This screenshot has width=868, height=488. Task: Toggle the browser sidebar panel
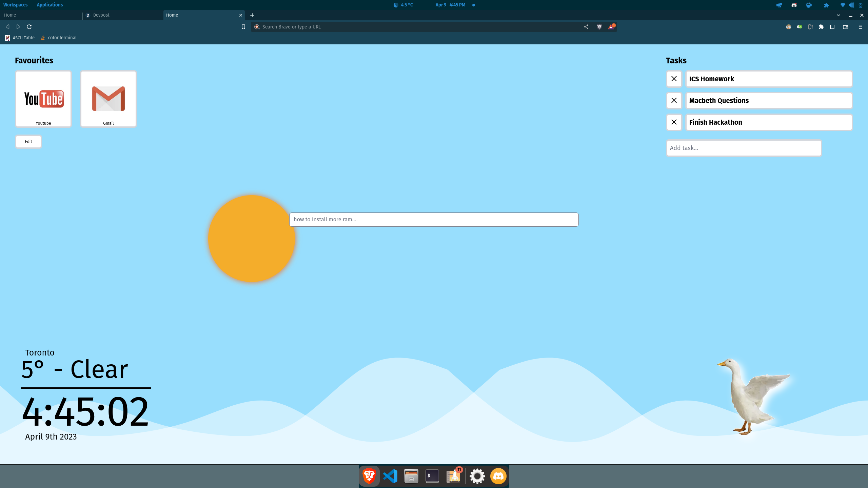pos(832,27)
